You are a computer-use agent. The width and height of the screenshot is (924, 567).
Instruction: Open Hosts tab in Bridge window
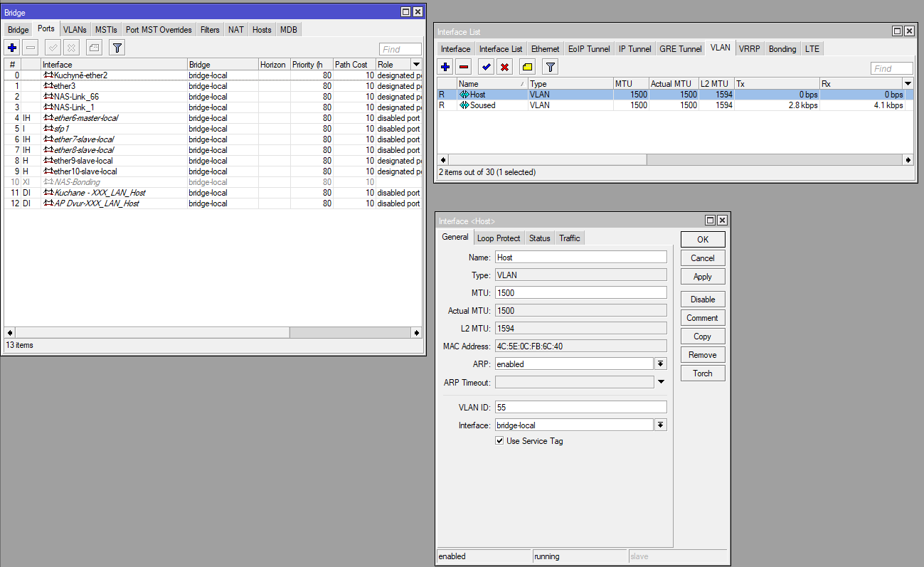coord(262,30)
